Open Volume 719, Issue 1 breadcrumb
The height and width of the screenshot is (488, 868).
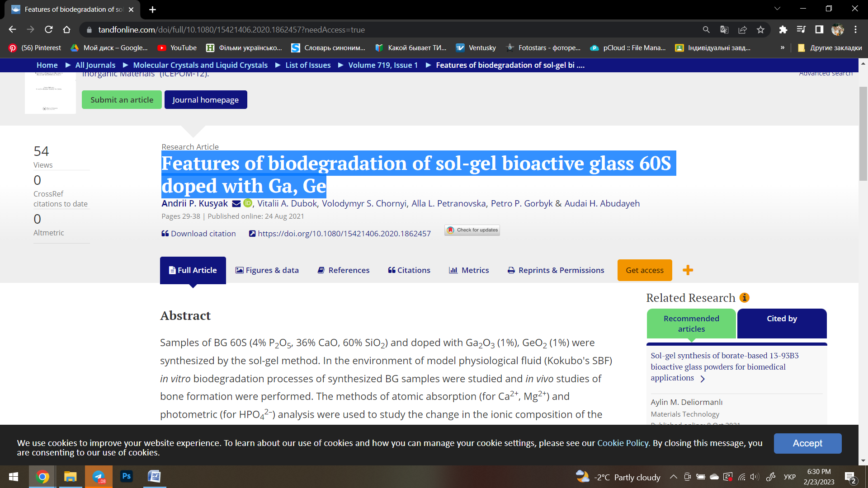[x=383, y=65]
